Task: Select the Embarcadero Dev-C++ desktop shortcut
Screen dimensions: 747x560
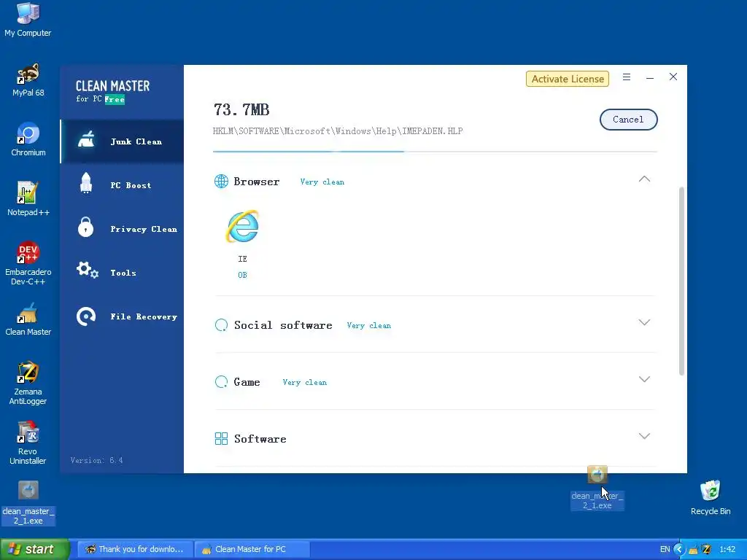Action: pos(28,263)
